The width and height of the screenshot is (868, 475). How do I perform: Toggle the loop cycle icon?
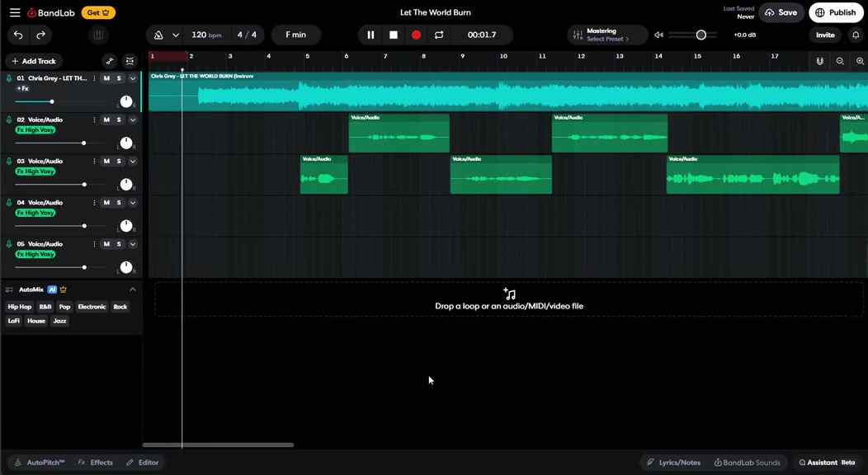(439, 35)
